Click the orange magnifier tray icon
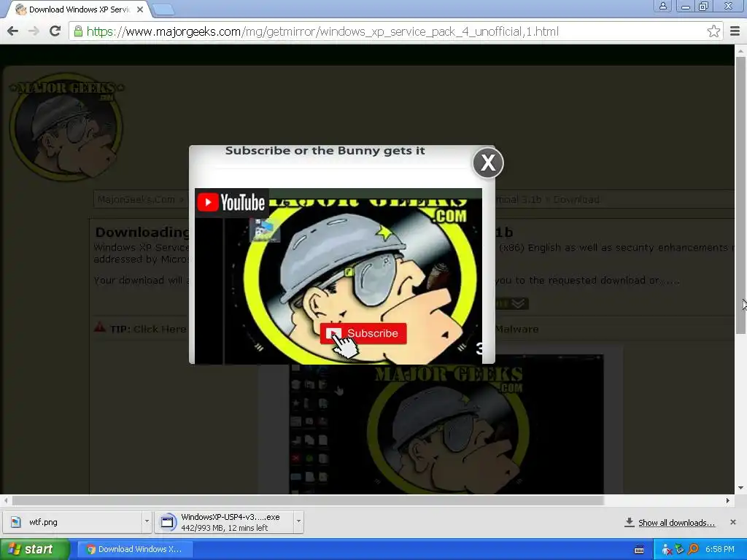The image size is (747, 560). [x=694, y=549]
